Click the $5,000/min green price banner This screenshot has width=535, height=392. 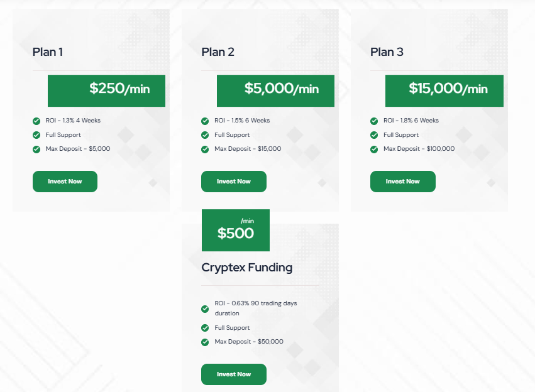[x=275, y=90]
